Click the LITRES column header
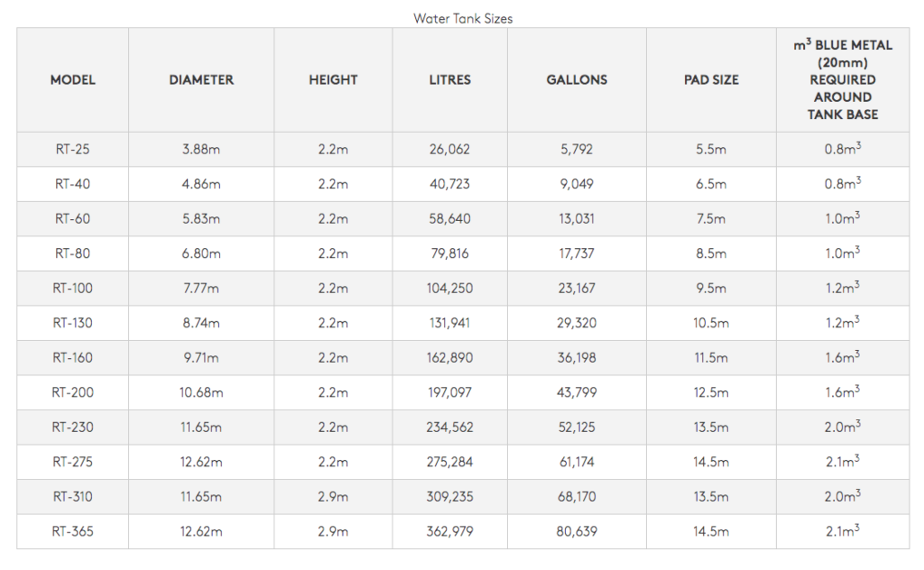Image resolution: width=924 pixels, height=570 pixels. coord(449,80)
